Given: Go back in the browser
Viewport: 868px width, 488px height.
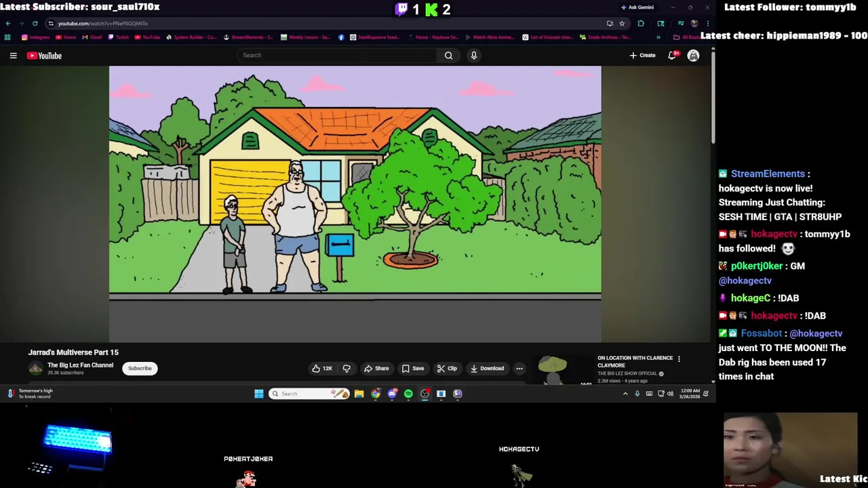Looking at the screenshot, I should tap(8, 24).
